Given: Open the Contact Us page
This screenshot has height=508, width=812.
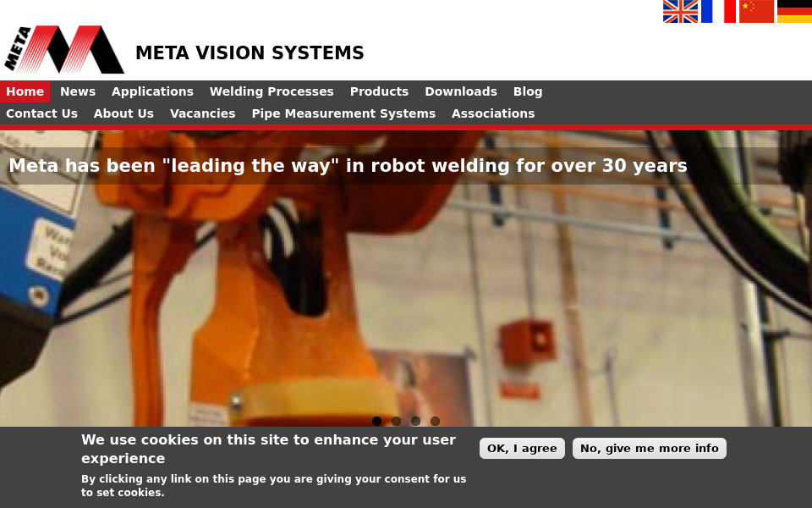Looking at the screenshot, I should pos(42,113).
